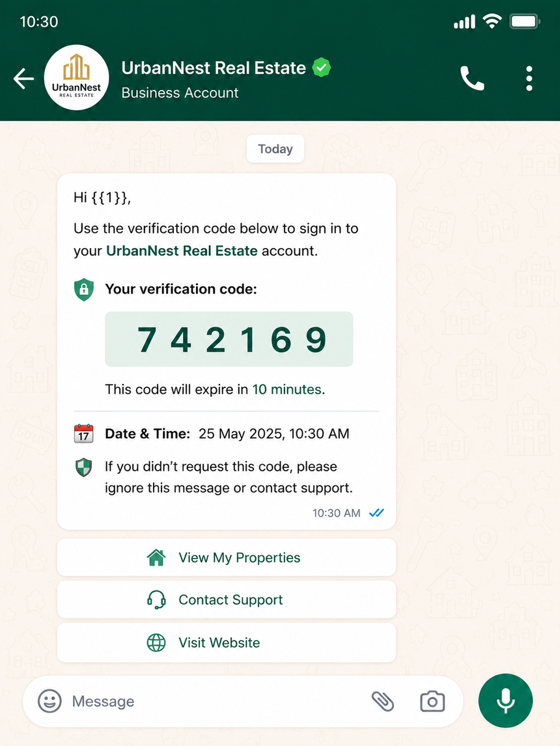560x746 pixels.
Task: Tap the blue read-receipt double check marks
Action: pos(376,513)
